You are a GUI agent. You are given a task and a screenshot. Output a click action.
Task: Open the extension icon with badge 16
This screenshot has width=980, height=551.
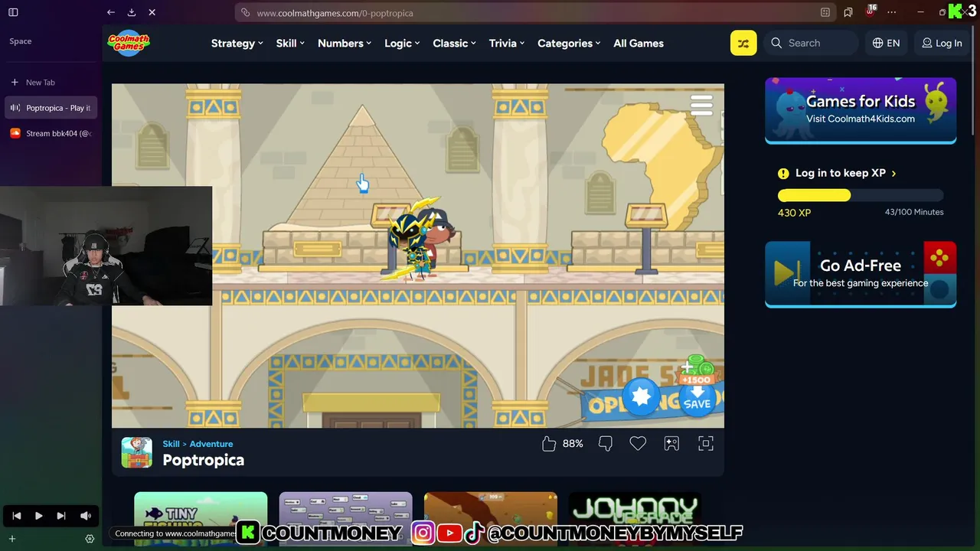point(871,11)
